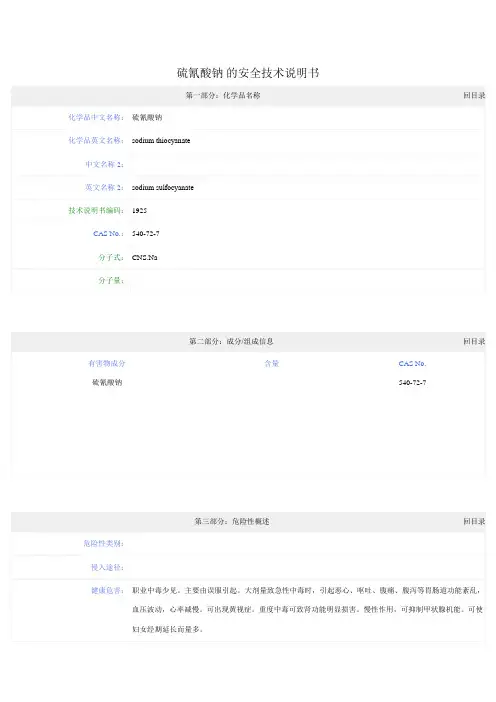496x702 pixels.
Task: Click 硫氰酸钠 value beside 化学品中文名称
Action: [x=147, y=118]
